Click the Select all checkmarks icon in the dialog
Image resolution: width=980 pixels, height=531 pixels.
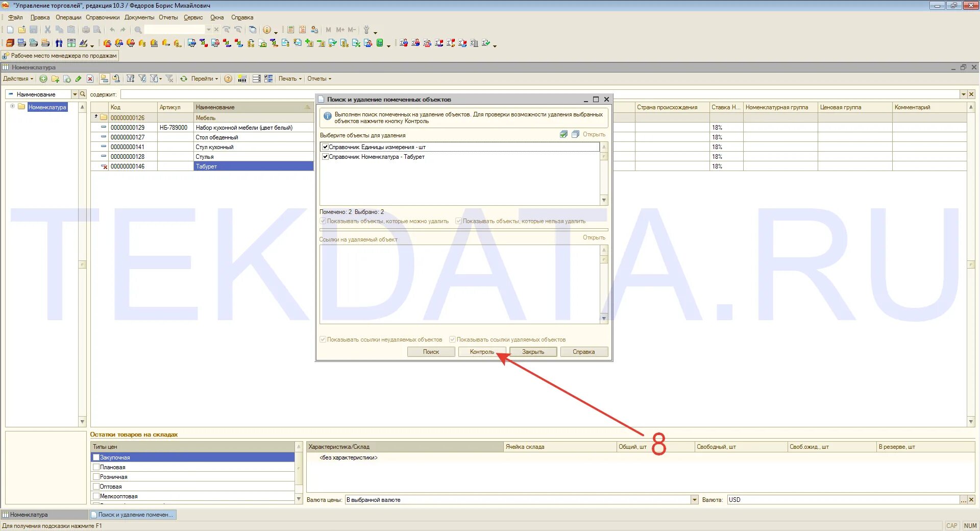563,134
